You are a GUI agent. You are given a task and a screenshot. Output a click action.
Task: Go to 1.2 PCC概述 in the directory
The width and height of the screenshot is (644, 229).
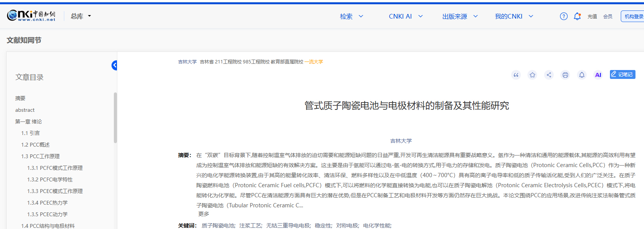35,145
